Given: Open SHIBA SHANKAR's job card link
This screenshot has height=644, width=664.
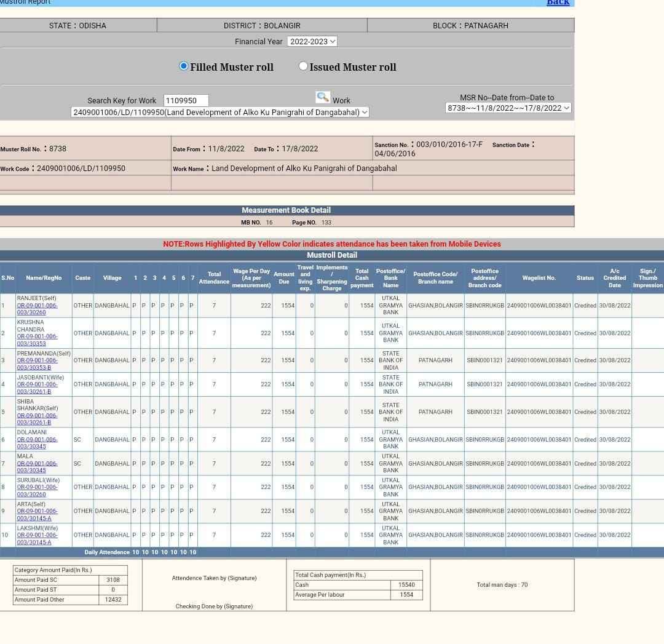Looking at the screenshot, I should pos(38,419).
